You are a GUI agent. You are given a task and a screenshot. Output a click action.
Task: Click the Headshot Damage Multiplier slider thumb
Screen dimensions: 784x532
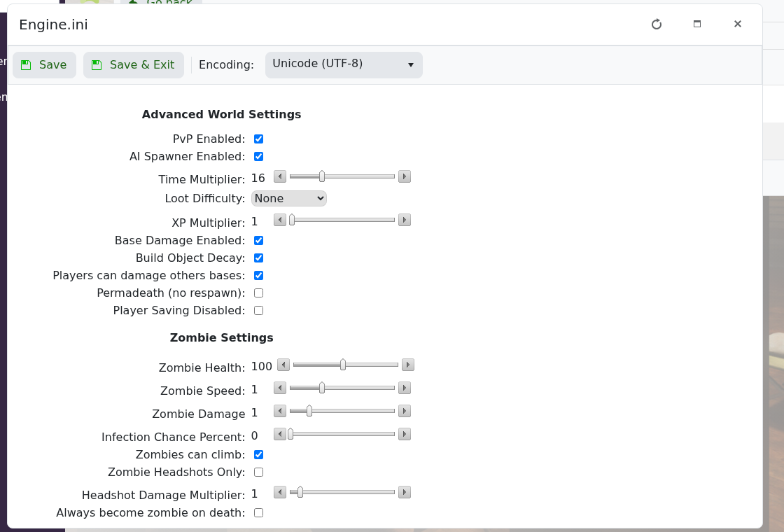[300, 493]
